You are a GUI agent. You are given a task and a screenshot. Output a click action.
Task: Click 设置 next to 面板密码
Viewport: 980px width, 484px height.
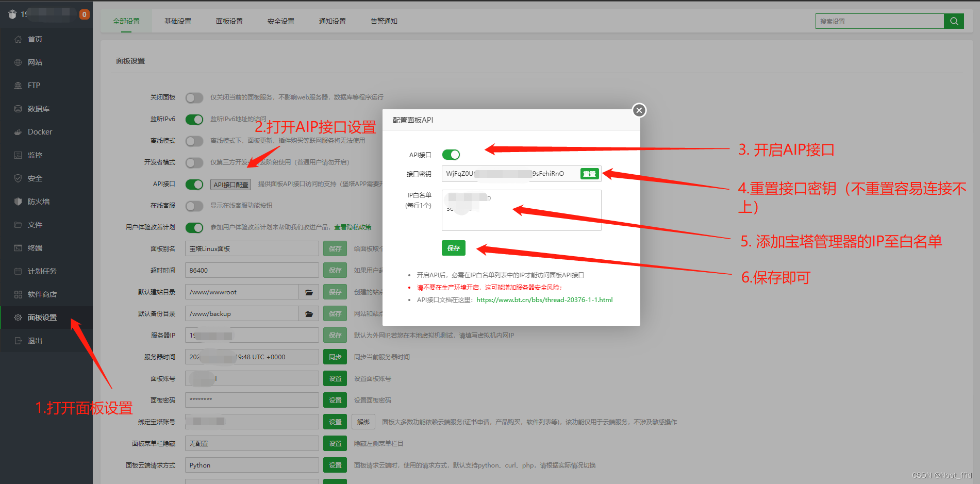tap(335, 400)
